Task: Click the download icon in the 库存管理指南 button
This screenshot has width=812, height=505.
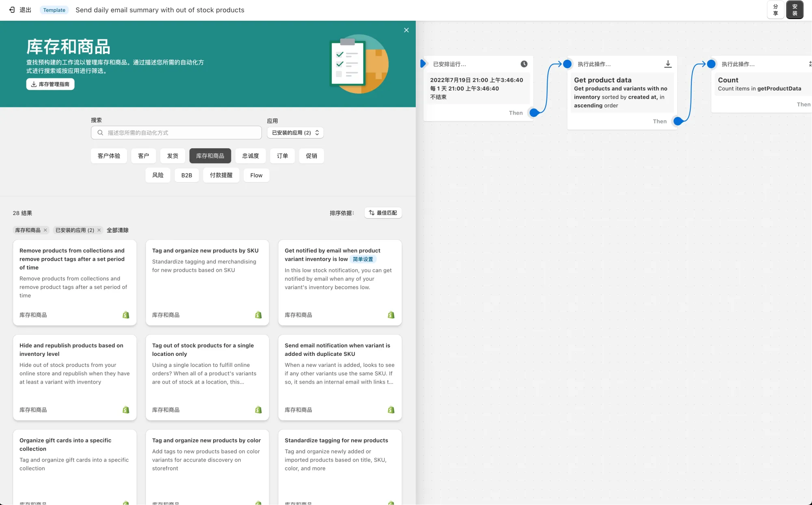Action: pyautogui.click(x=33, y=84)
